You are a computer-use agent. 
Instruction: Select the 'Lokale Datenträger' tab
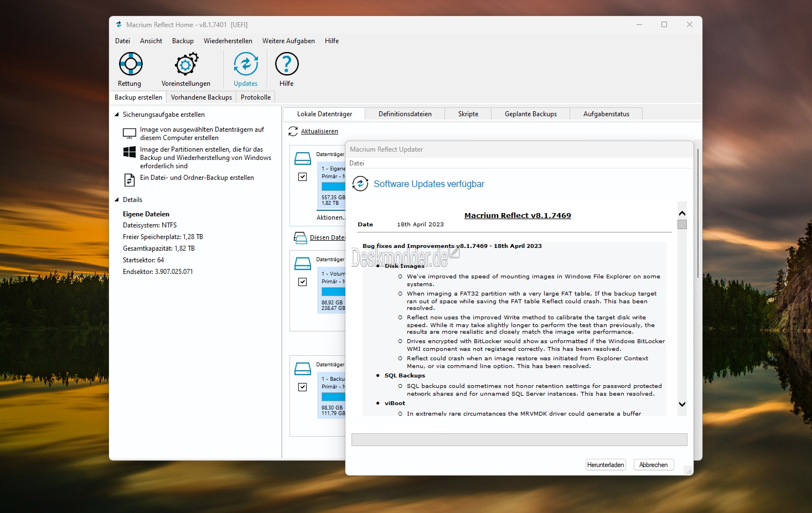point(324,114)
